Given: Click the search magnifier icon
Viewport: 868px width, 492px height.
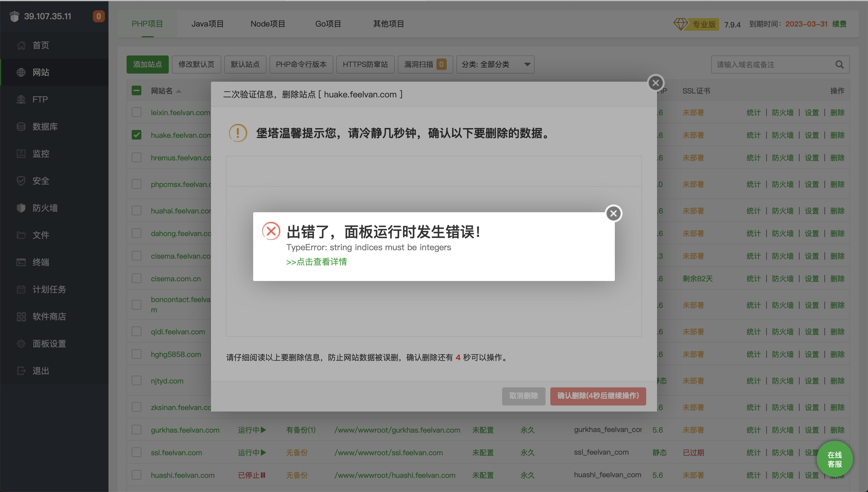Looking at the screenshot, I should pos(839,65).
